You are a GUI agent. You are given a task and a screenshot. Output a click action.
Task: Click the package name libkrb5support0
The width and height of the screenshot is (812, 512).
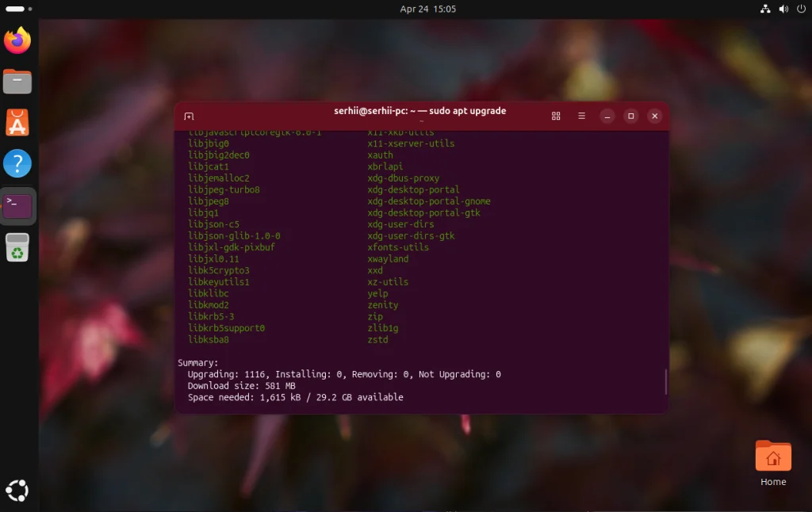click(x=226, y=327)
